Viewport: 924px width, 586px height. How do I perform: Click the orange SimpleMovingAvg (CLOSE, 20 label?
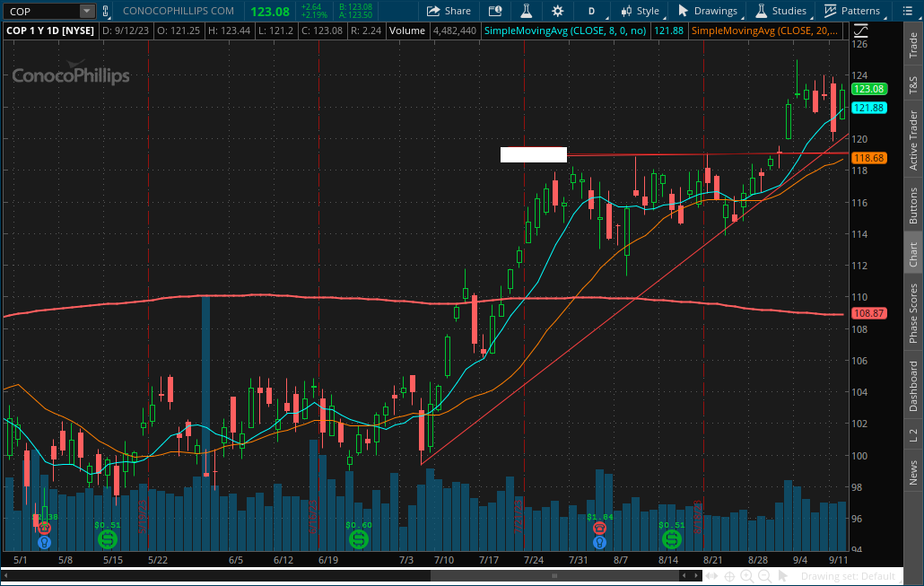click(764, 31)
